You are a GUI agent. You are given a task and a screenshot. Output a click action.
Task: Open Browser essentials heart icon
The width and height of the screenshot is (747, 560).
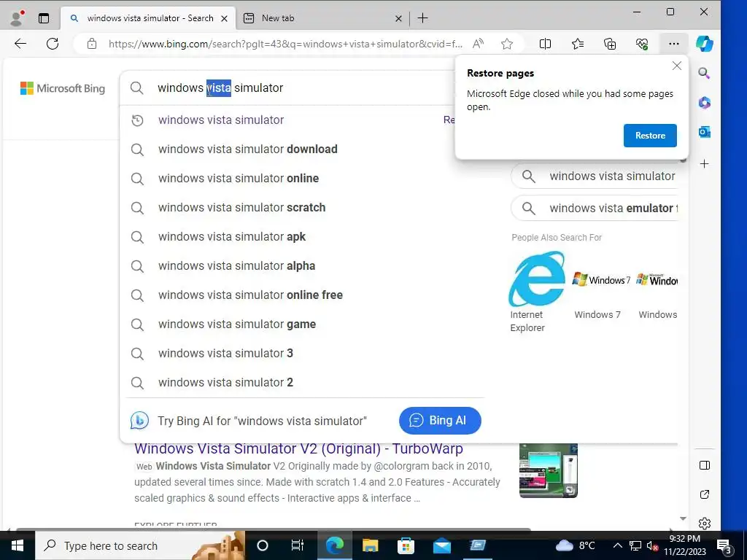[x=642, y=44]
